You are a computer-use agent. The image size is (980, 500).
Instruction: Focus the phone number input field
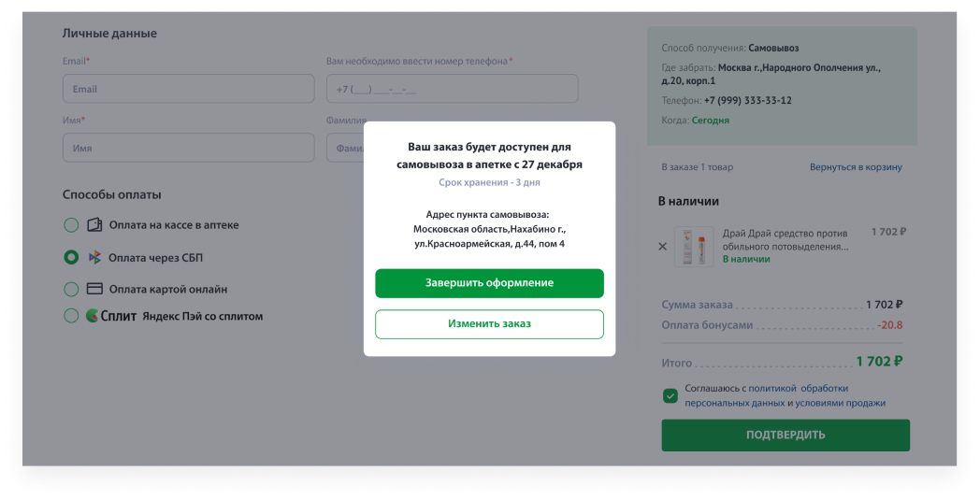[x=452, y=89]
